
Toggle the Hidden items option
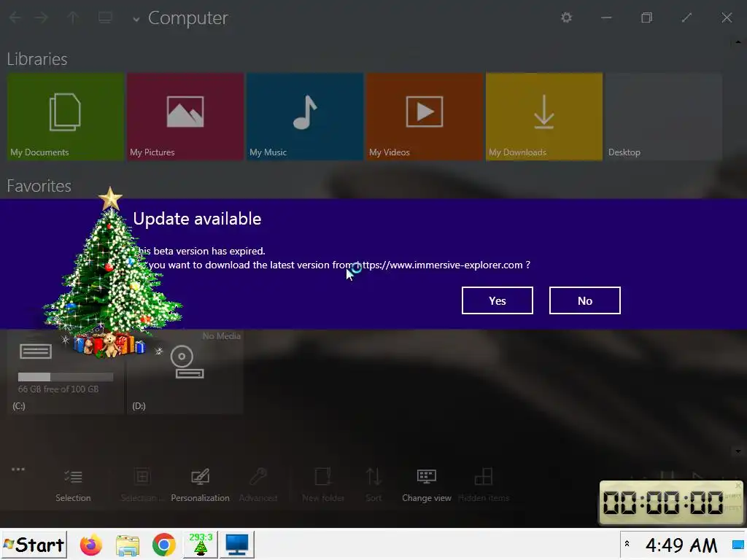(484, 485)
